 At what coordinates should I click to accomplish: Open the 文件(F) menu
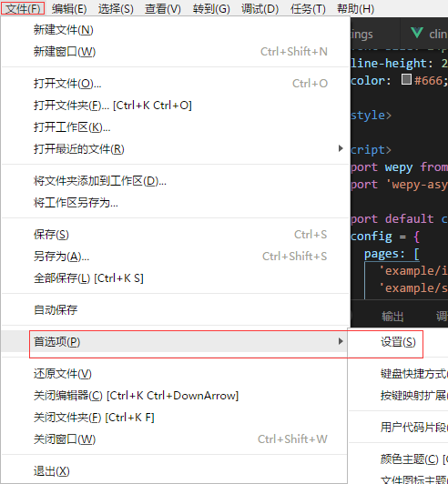23,9
